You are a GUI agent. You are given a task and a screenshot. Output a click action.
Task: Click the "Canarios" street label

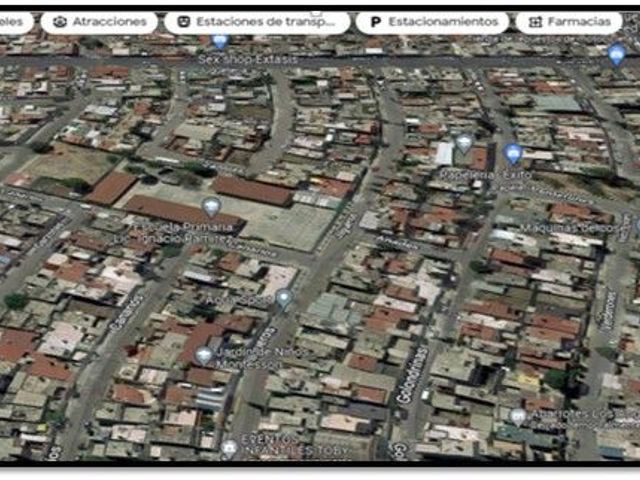[x=127, y=312]
